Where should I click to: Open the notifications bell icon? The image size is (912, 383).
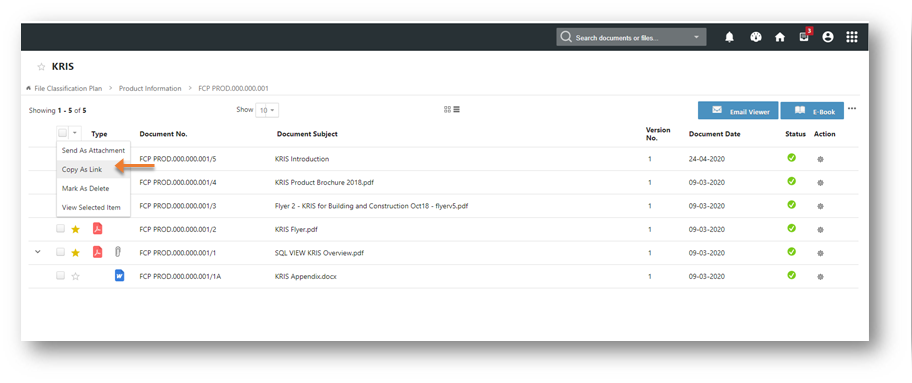[x=729, y=37]
